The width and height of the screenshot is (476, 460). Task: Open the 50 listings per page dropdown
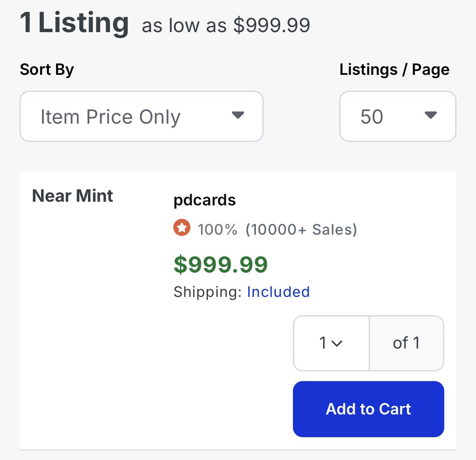(397, 116)
